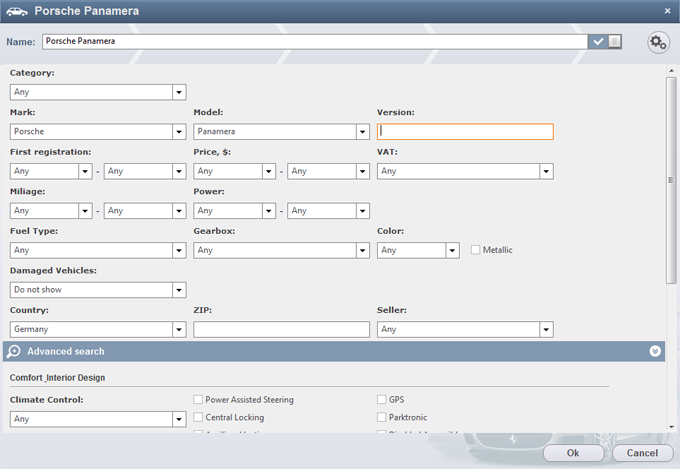
Task: Open the VAT dropdown
Action: click(465, 171)
